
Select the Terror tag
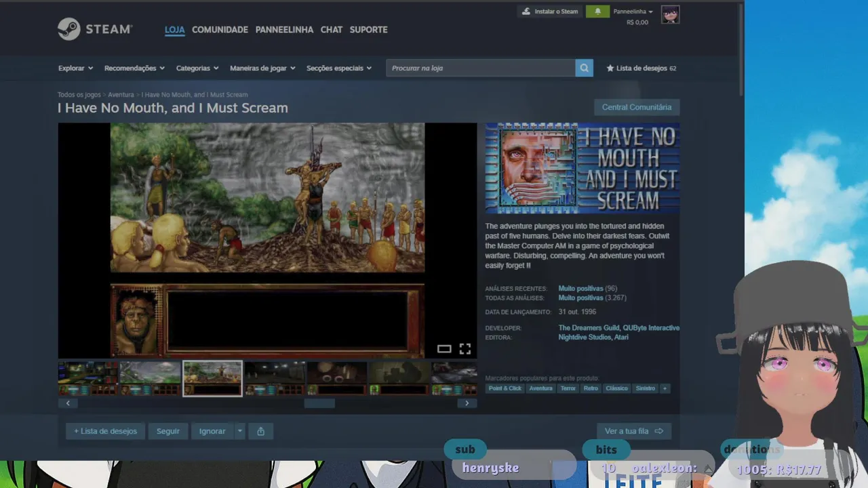coord(568,388)
